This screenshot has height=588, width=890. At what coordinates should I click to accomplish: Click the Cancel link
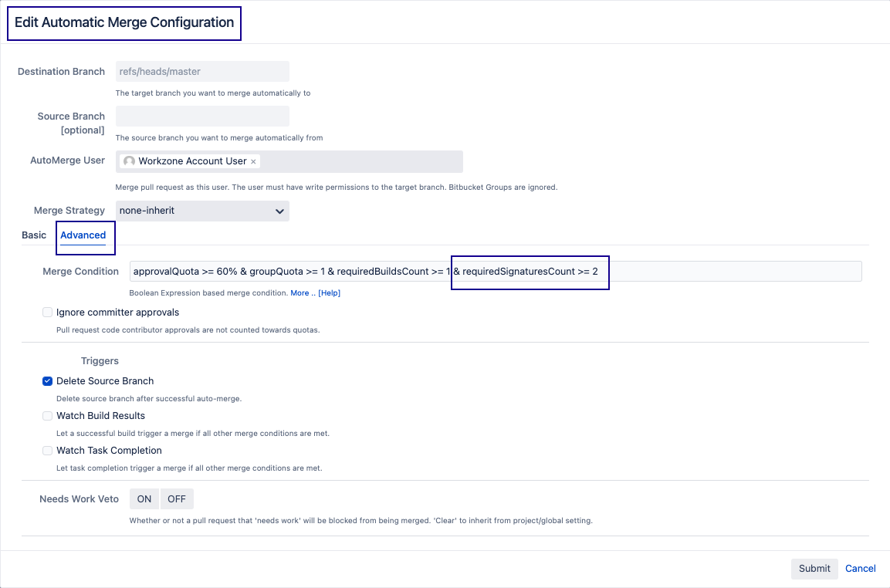click(861, 569)
